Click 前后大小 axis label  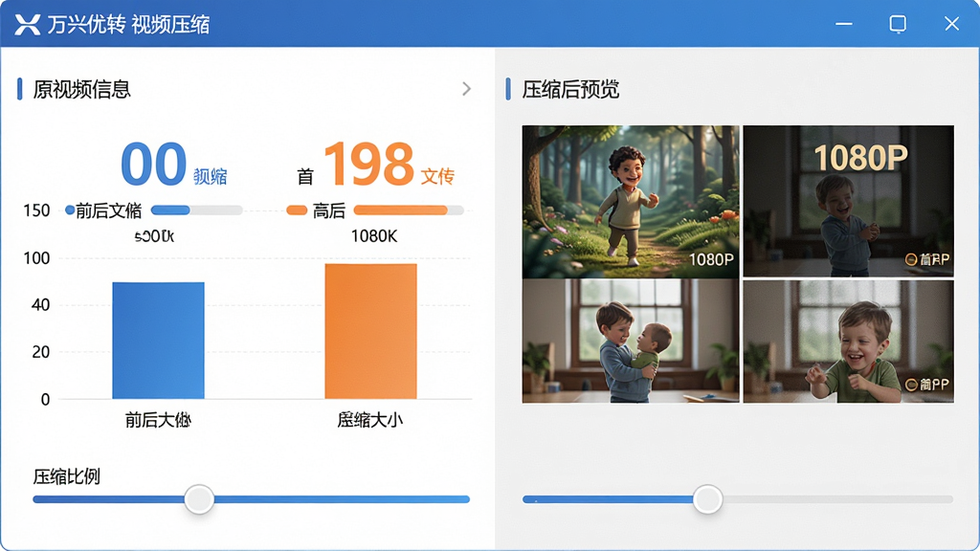click(x=158, y=420)
